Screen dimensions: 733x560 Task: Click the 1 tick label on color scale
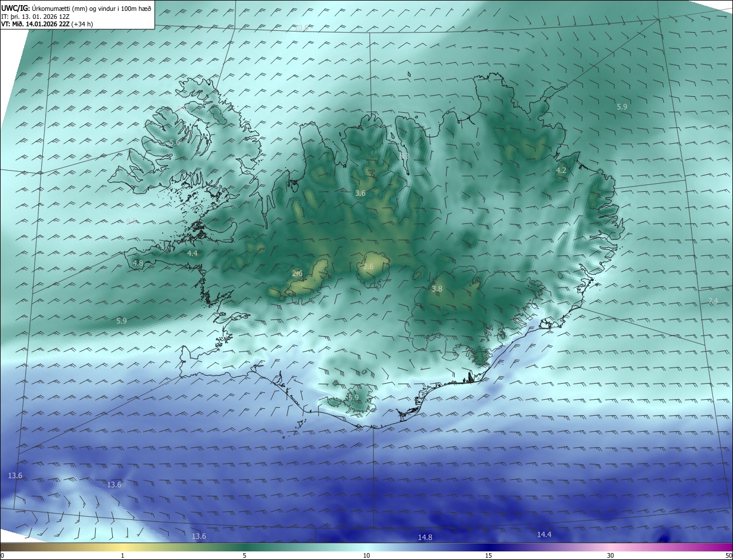(123, 555)
